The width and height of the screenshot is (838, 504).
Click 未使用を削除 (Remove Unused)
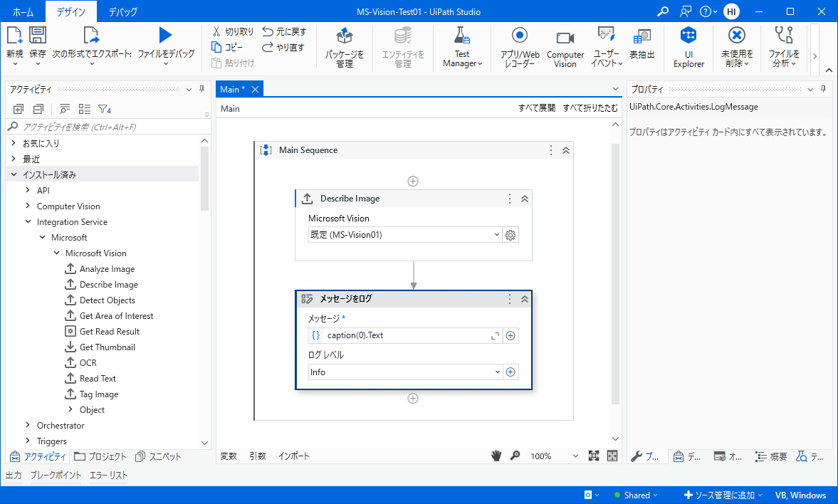coord(737,47)
